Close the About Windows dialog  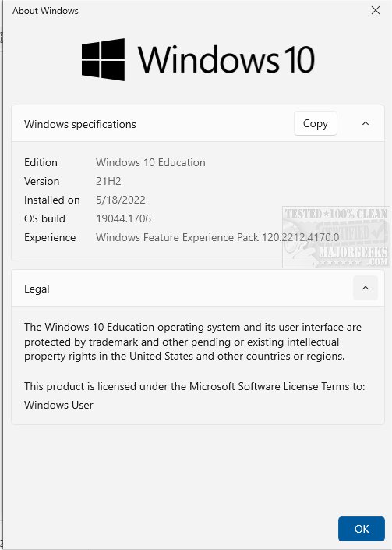376,10
